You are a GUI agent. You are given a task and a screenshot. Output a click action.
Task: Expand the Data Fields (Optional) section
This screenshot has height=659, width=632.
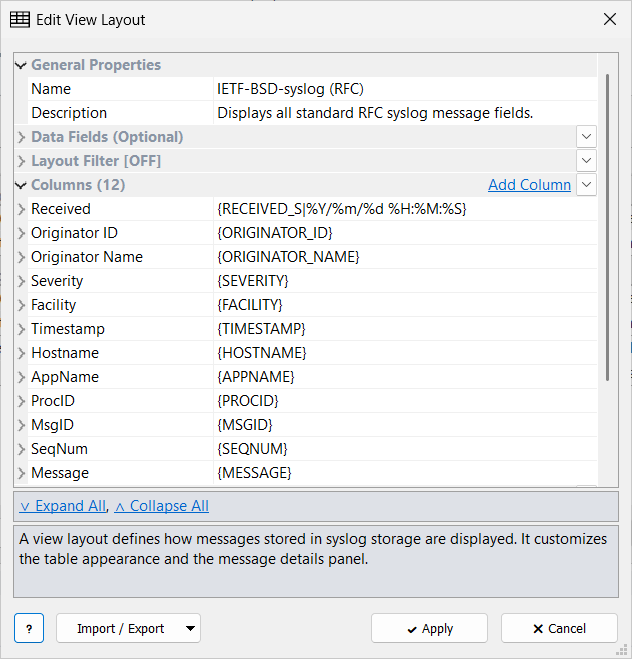click(21, 137)
